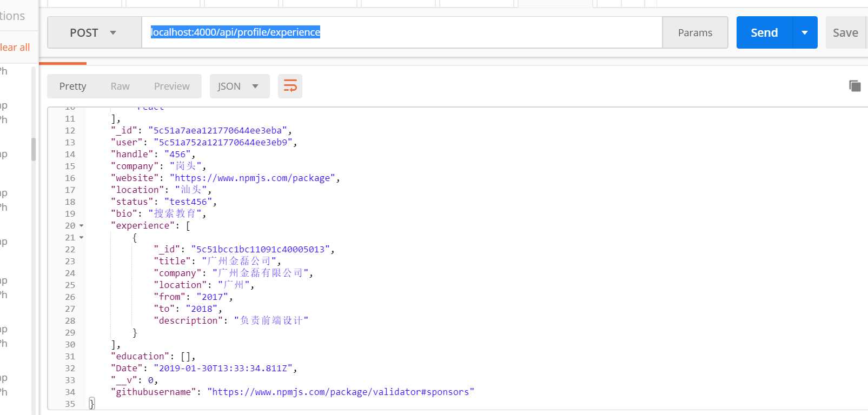
Task: Click the from value "2017"
Action: 213,297
